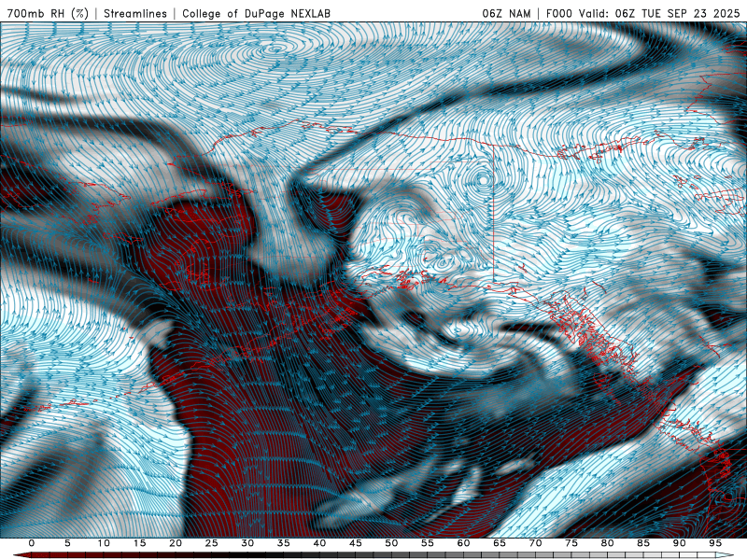Click "College of DuPage NEXLAB" header text
747x560 pixels.
(x=256, y=14)
